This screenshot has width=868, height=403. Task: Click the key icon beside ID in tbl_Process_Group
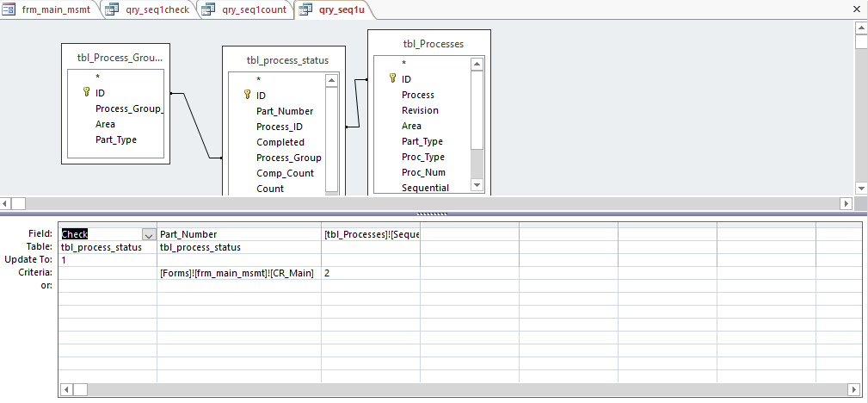coord(86,92)
